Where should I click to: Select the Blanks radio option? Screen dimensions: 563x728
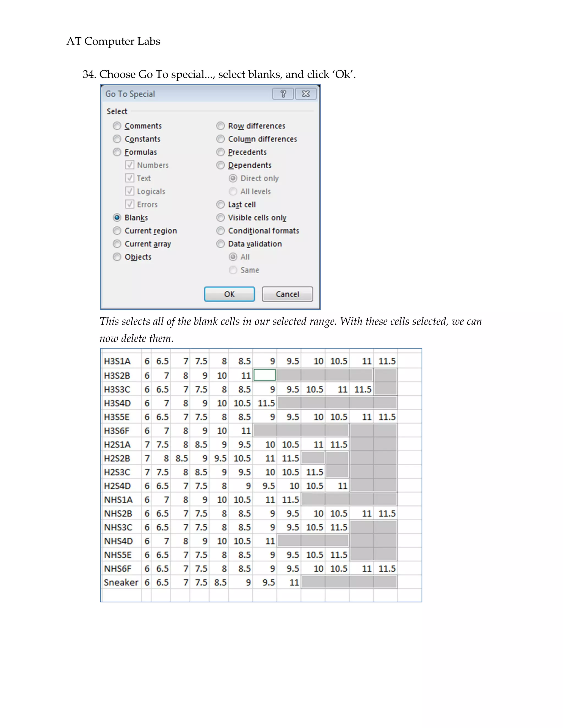117,217
